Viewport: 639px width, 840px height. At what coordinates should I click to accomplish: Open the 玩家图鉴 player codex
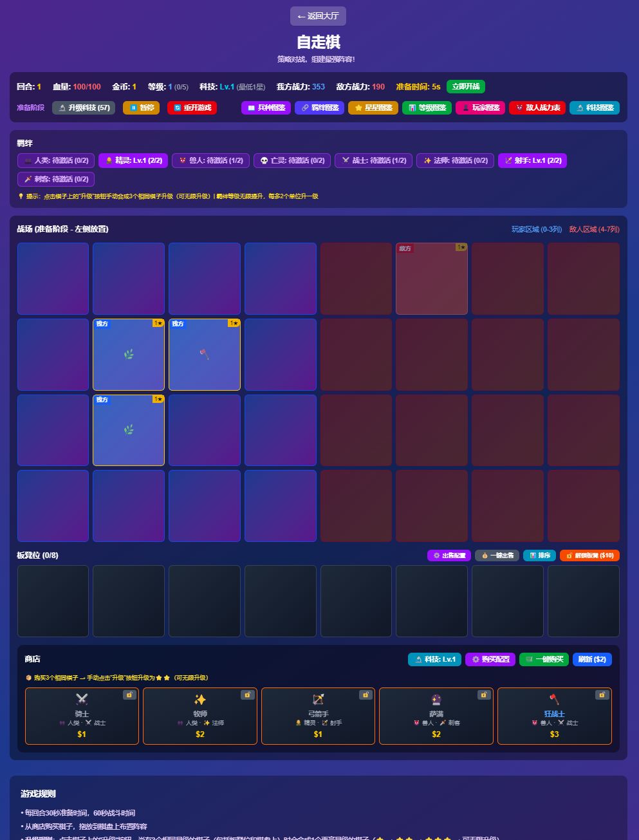pyautogui.click(x=480, y=107)
